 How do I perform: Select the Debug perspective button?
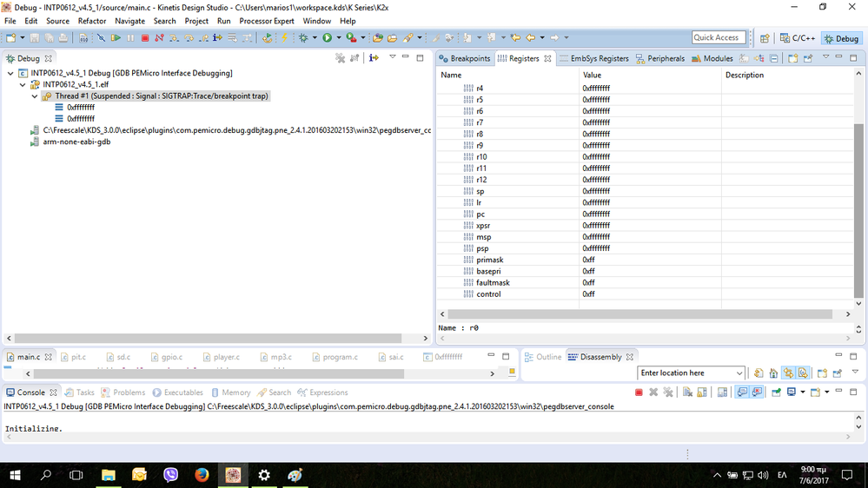click(x=841, y=38)
